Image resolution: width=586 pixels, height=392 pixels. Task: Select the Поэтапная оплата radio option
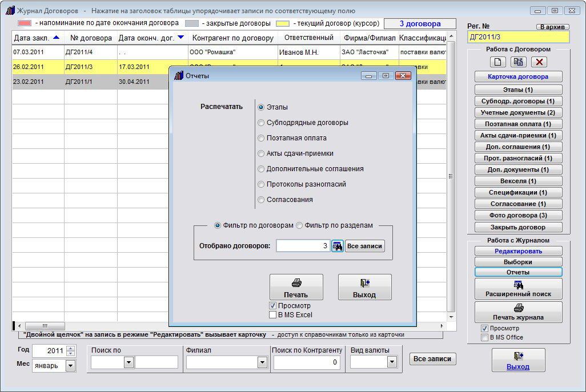coord(262,138)
